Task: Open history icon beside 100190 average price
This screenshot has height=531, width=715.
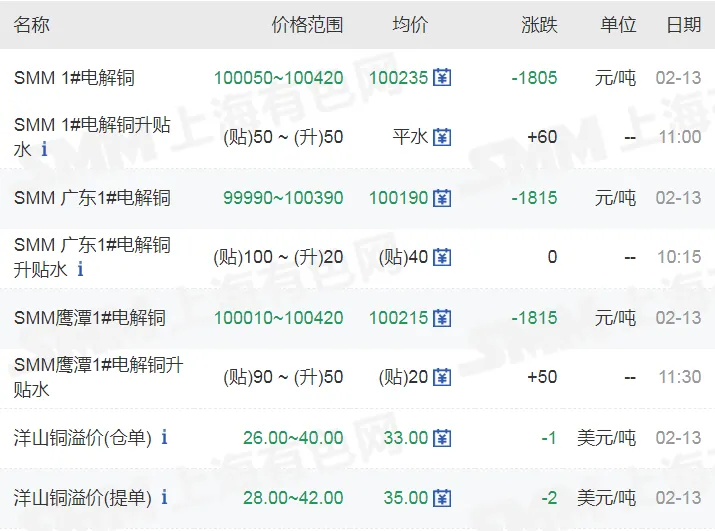Action: click(442, 198)
